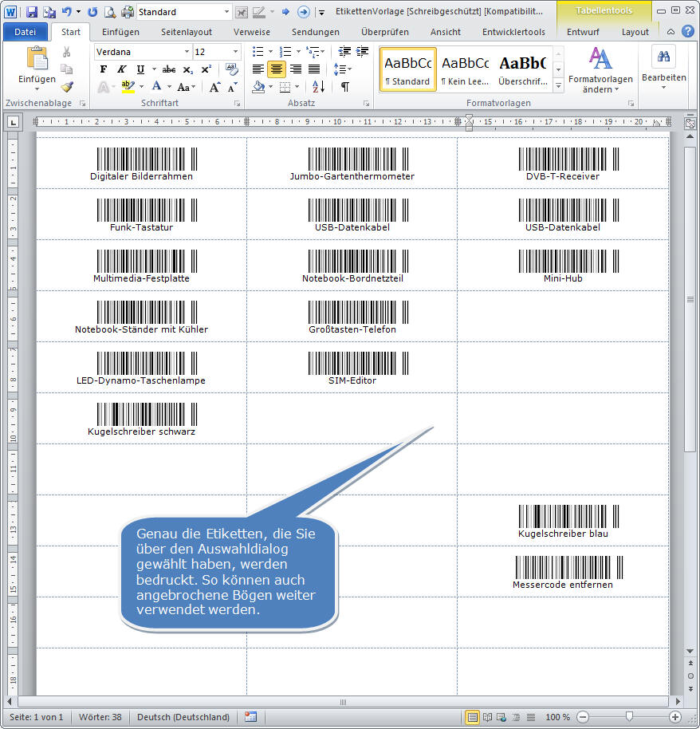Toggle bold formatting F
The image size is (700, 729).
104,69
